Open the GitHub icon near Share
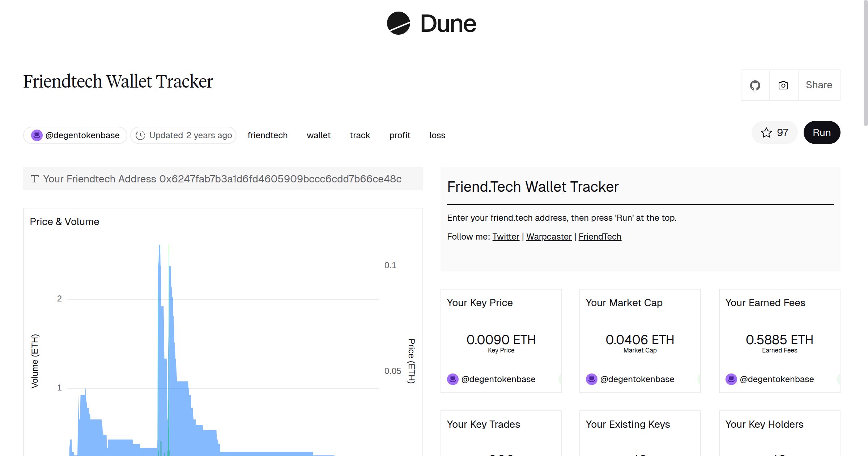868x456 pixels. click(755, 85)
